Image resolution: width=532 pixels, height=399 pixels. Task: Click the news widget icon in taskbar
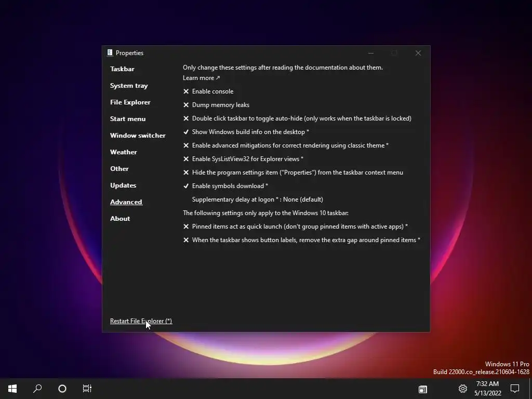point(423,389)
